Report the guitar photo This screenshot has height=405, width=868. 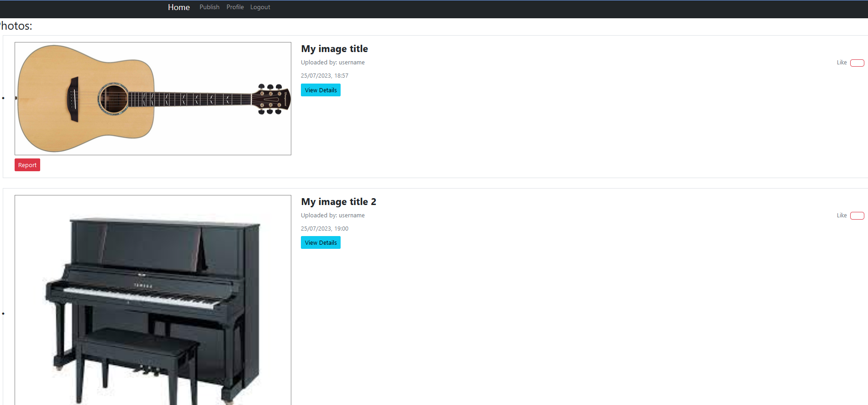click(x=27, y=165)
